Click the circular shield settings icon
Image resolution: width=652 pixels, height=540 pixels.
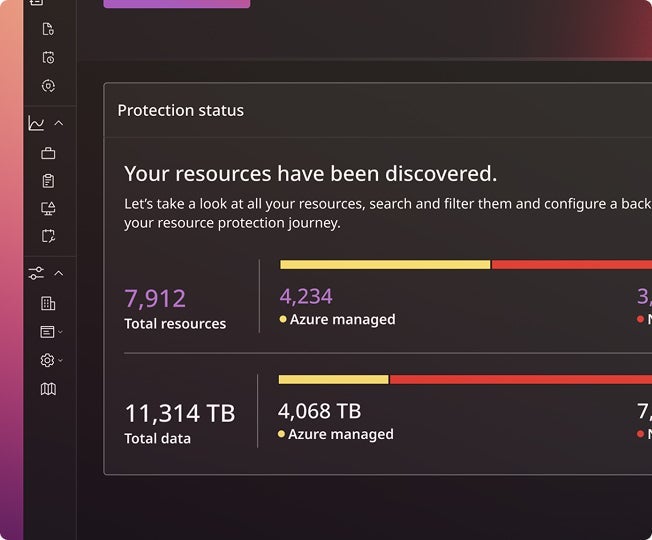pos(48,86)
